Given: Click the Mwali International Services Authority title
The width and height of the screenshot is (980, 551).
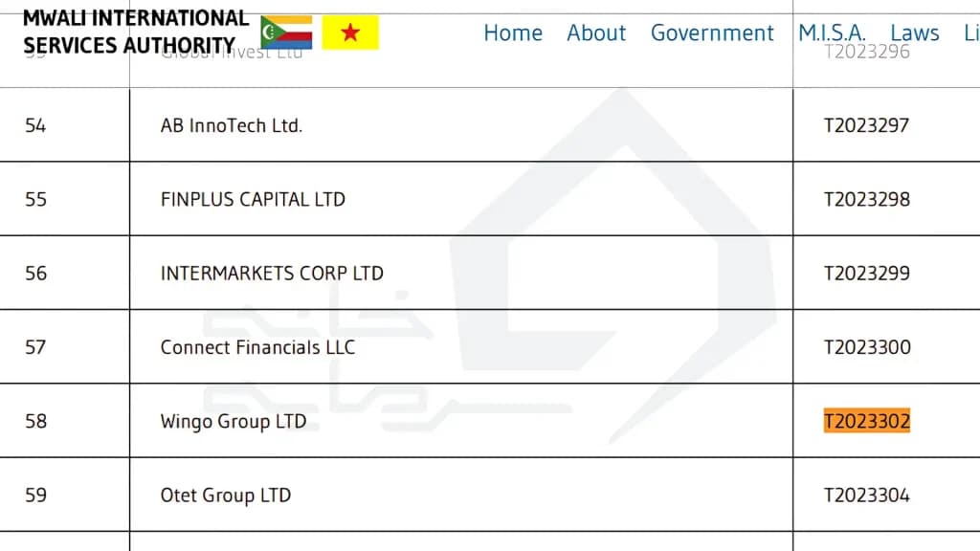Looking at the screenshot, I should point(136,32).
